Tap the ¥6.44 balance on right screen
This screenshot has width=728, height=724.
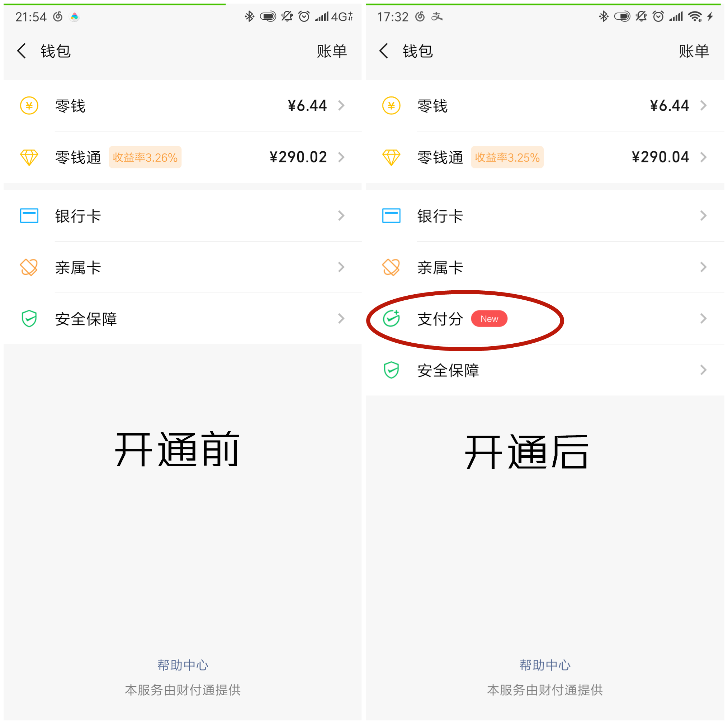click(x=669, y=105)
